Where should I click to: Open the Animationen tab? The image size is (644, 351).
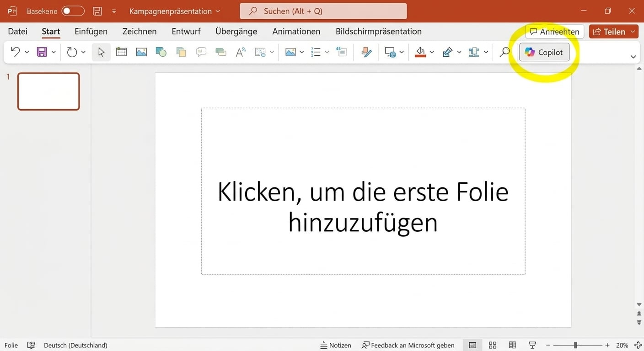[296, 31]
